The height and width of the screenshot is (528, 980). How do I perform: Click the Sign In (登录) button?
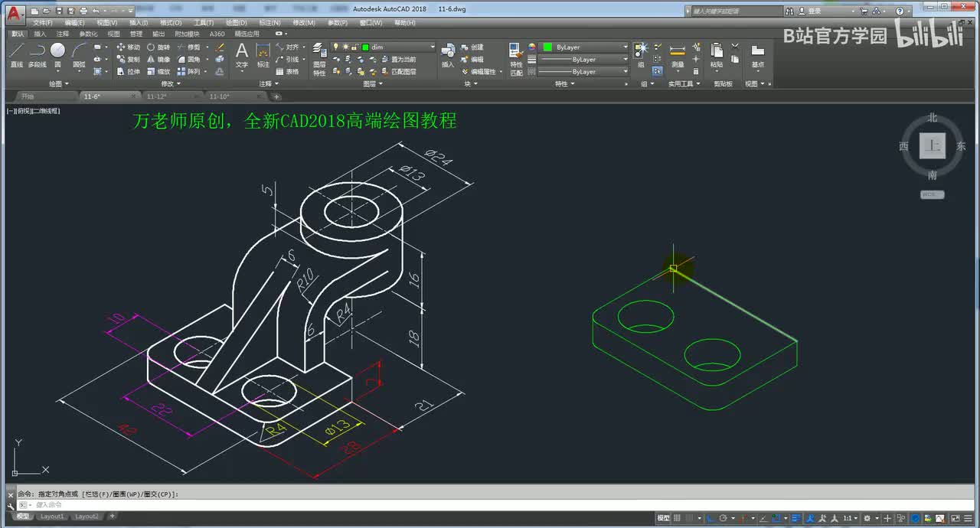point(809,11)
